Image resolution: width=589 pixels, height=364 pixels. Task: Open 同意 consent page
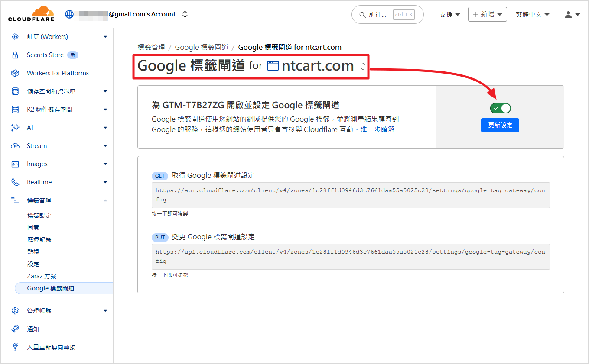click(33, 228)
